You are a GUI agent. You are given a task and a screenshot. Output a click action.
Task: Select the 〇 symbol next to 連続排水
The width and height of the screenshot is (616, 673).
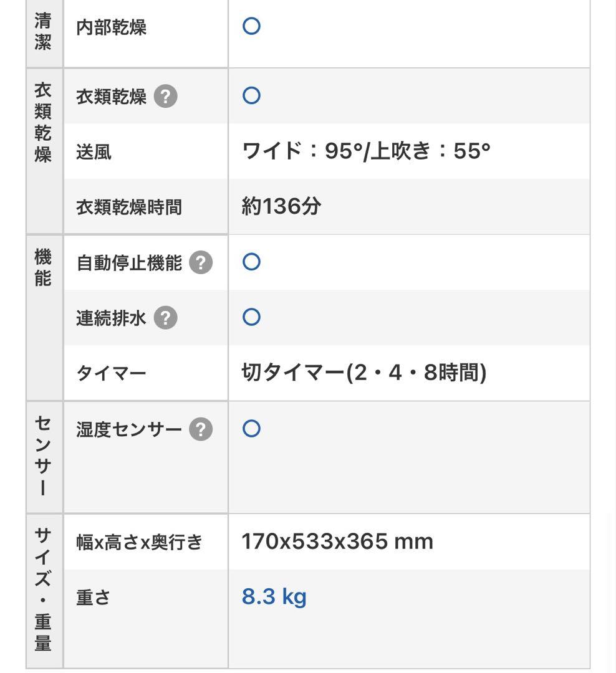coord(251,317)
